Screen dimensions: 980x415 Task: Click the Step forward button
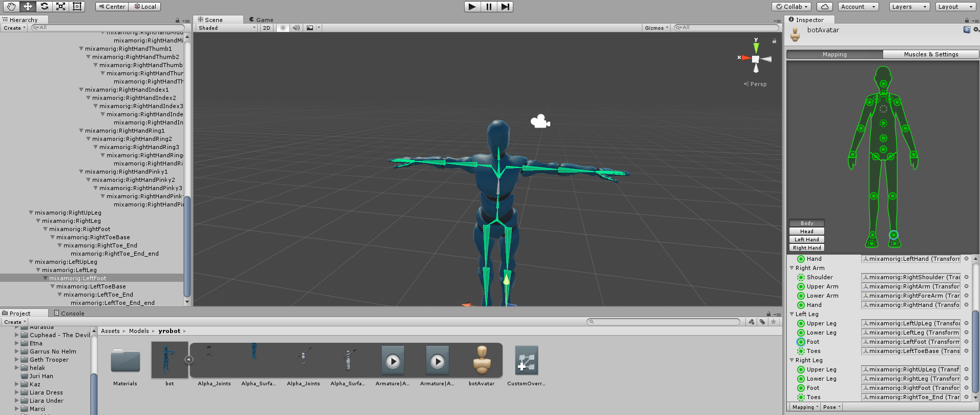505,7
